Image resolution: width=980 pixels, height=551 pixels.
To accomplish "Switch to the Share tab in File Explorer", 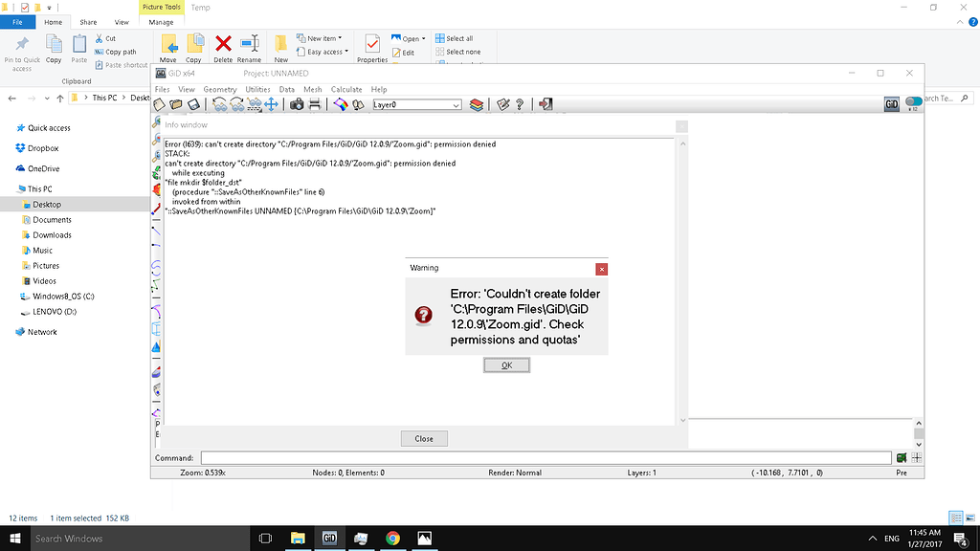I will point(88,21).
